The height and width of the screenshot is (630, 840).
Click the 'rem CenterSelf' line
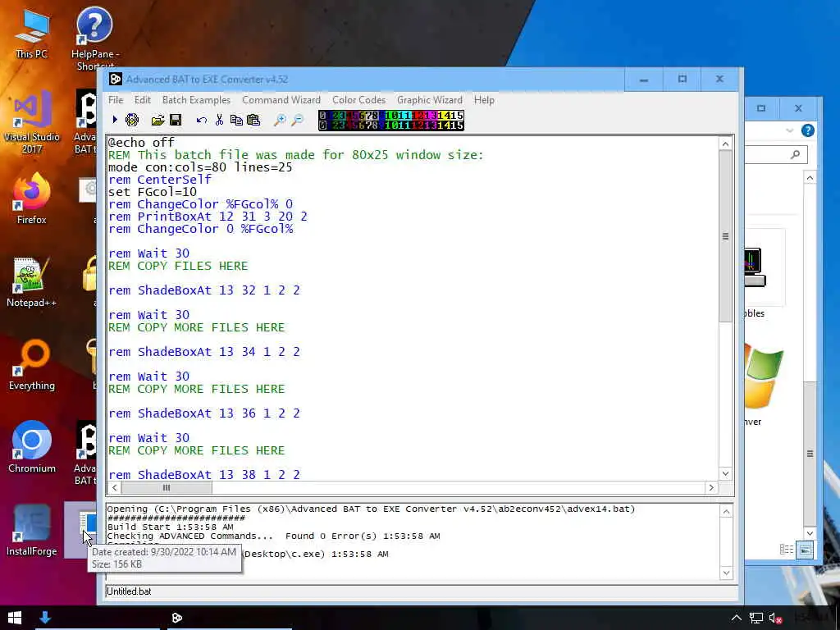pos(160,180)
